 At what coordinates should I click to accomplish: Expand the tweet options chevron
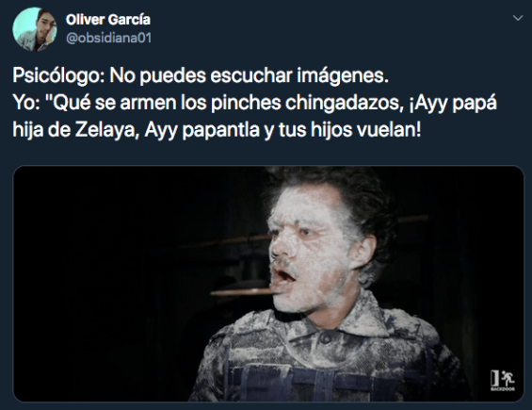pos(518,18)
